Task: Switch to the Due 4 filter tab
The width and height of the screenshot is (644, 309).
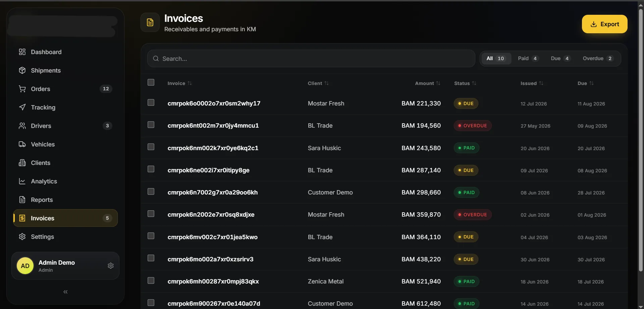Action: 560,58
